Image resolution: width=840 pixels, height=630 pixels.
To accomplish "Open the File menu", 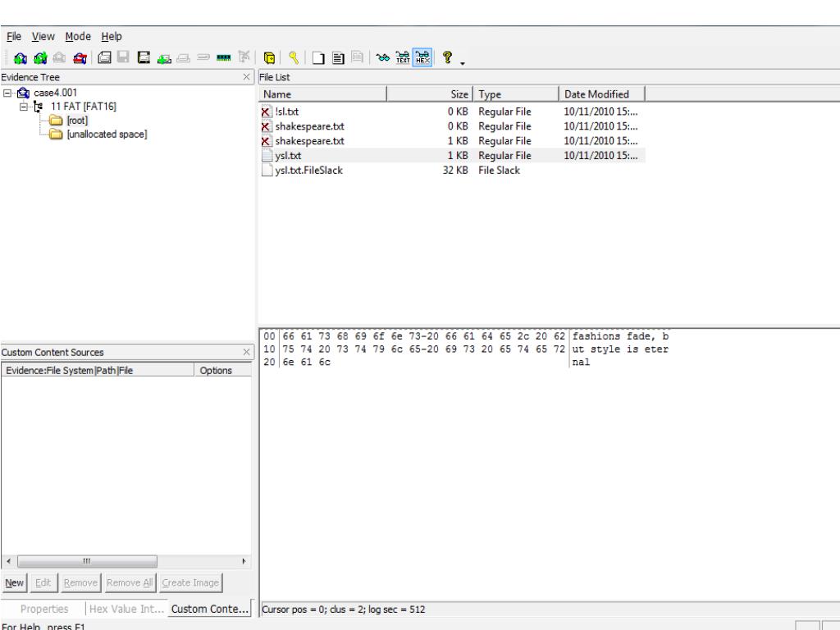I will (14, 36).
